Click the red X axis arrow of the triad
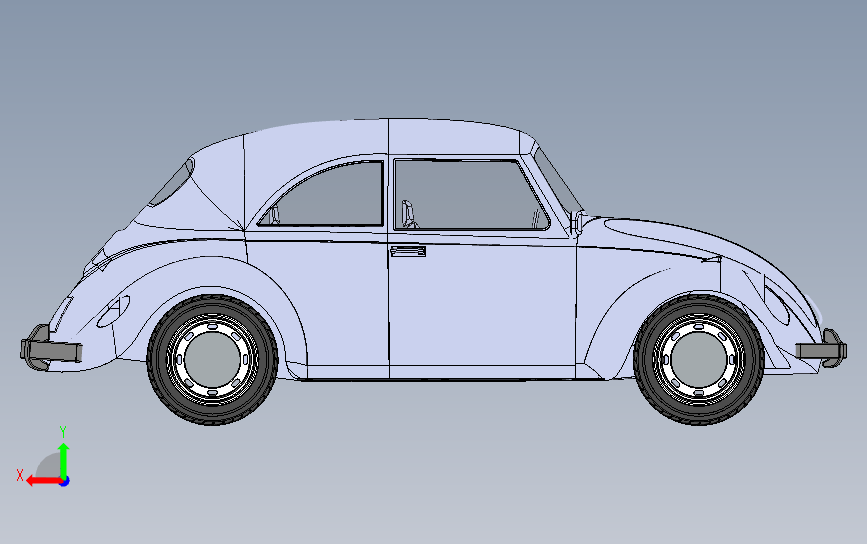867x544 pixels. 44,481
